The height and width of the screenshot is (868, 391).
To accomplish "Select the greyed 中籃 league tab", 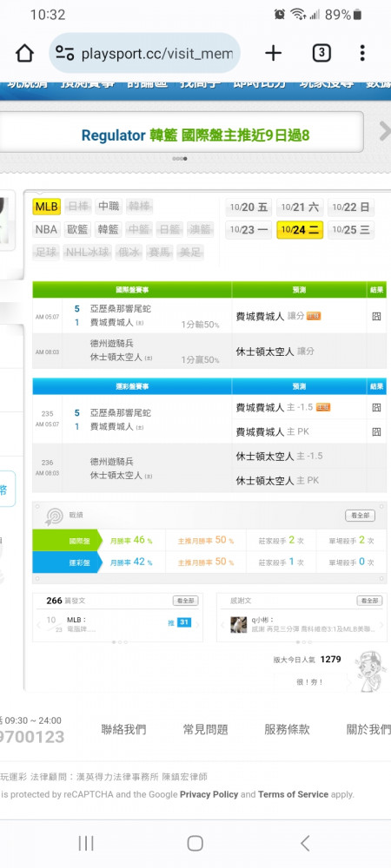I will [x=139, y=229].
